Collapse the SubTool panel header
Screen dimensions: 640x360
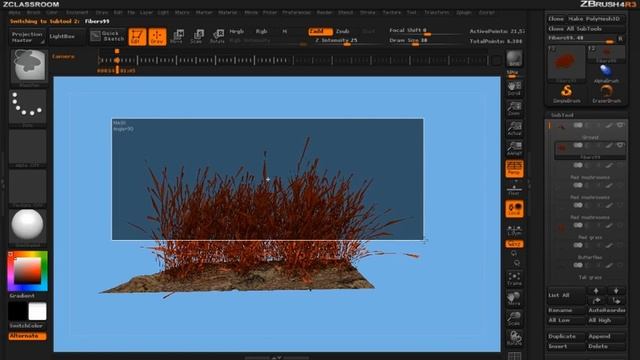(562, 115)
